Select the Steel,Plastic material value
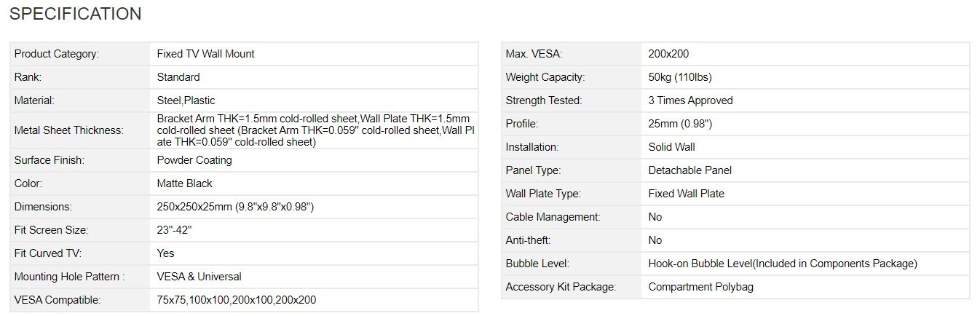This screenshot has width=980, height=316. (186, 100)
